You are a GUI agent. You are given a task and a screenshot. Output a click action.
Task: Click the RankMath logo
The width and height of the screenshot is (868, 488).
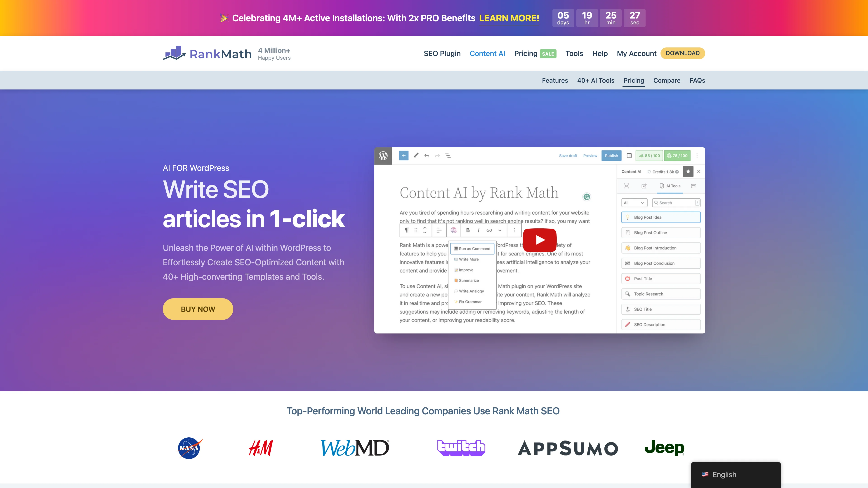207,54
